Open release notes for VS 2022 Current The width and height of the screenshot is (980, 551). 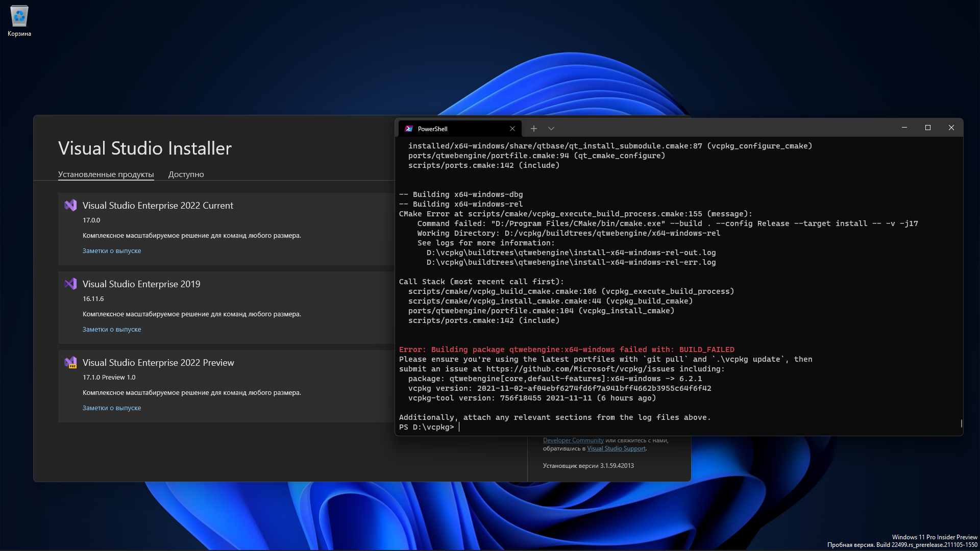112,251
